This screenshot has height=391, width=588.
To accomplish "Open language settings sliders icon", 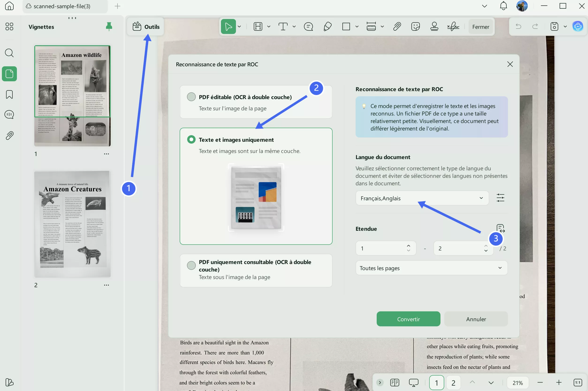I will click(x=501, y=198).
